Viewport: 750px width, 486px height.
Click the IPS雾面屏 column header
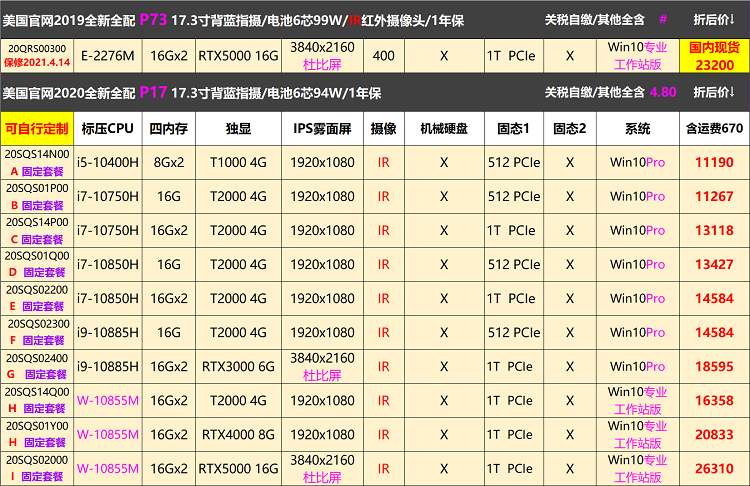coord(322,128)
